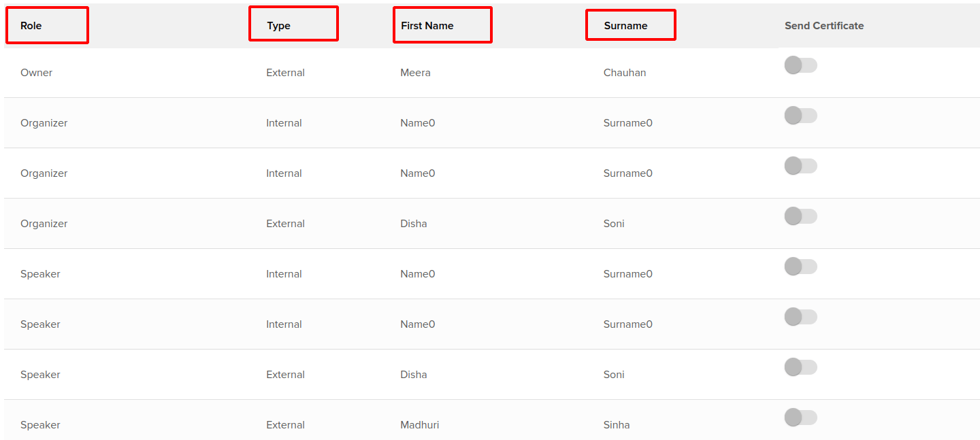
Task: Click the name Meera in the first row
Action: pyautogui.click(x=415, y=72)
